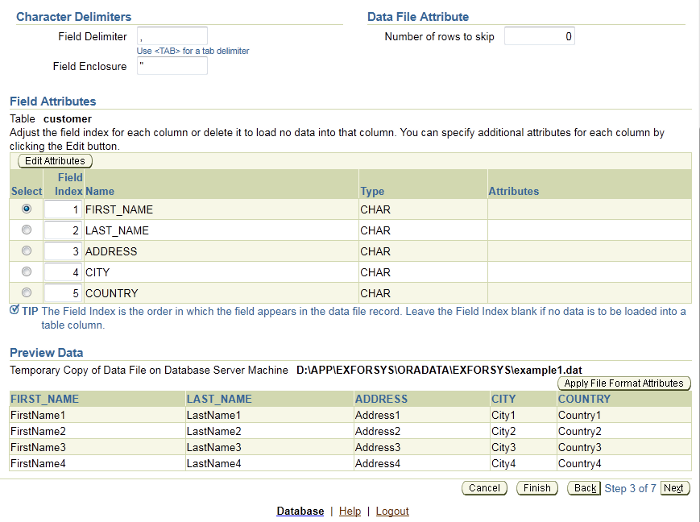Proceed to Next wizard step

[x=674, y=488]
